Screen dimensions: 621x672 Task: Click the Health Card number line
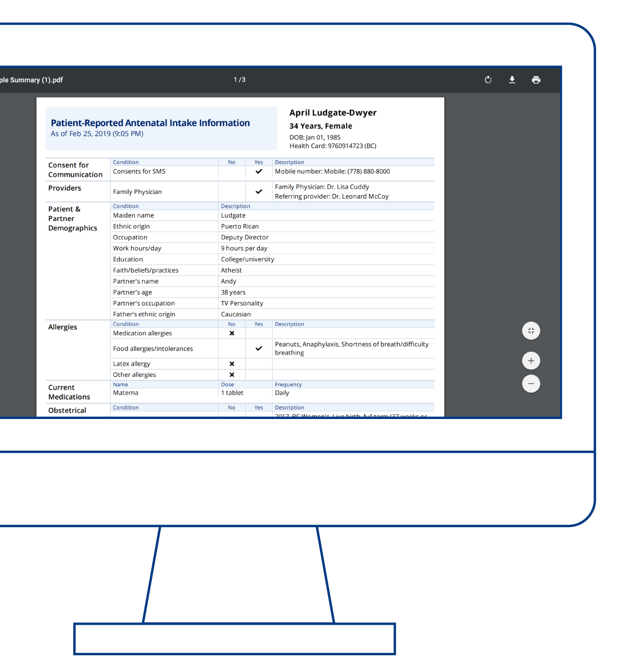pyautogui.click(x=333, y=146)
